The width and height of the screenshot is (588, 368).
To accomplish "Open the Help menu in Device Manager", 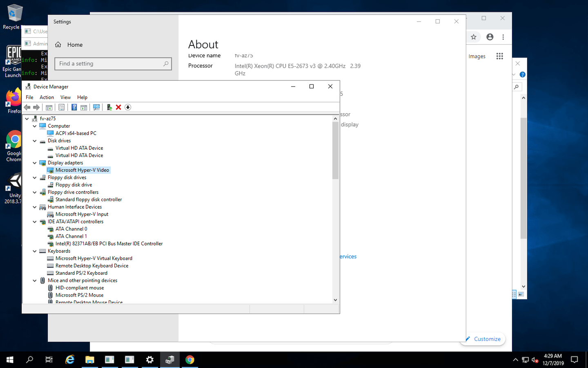I will (x=82, y=97).
